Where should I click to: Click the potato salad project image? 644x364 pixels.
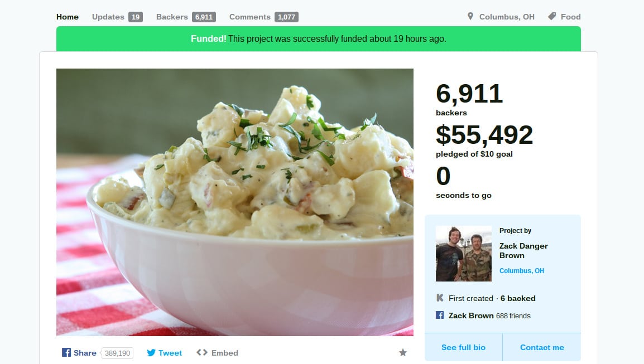pos(235,202)
